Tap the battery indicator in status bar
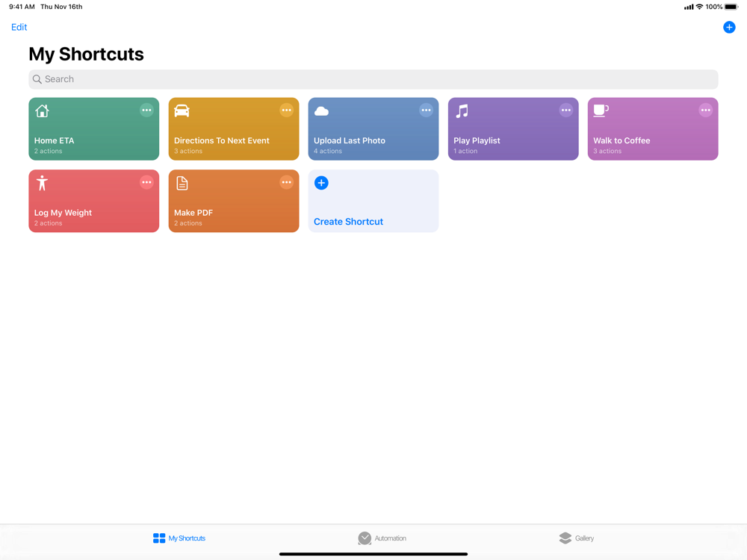 coord(731,7)
